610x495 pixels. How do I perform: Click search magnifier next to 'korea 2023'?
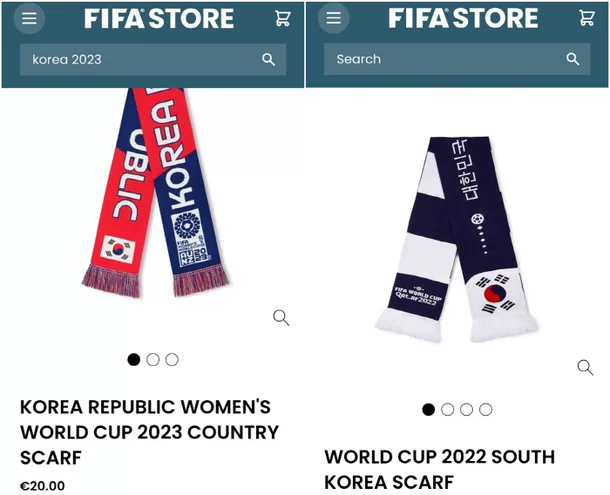pyautogui.click(x=268, y=60)
